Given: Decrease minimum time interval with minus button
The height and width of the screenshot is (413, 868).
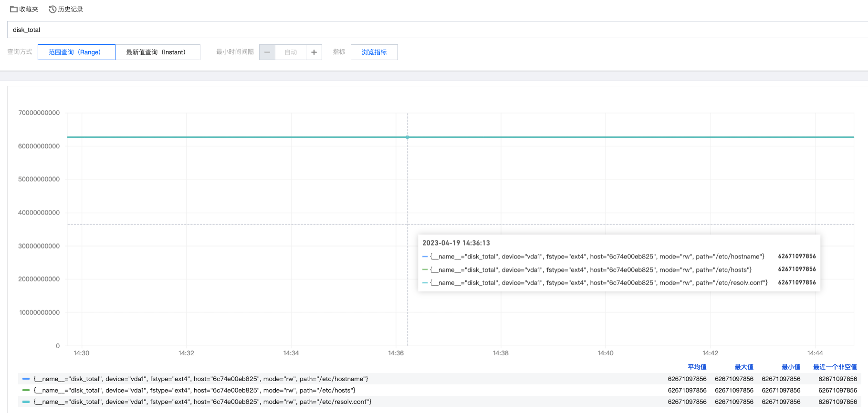Looking at the screenshot, I should pos(267,52).
